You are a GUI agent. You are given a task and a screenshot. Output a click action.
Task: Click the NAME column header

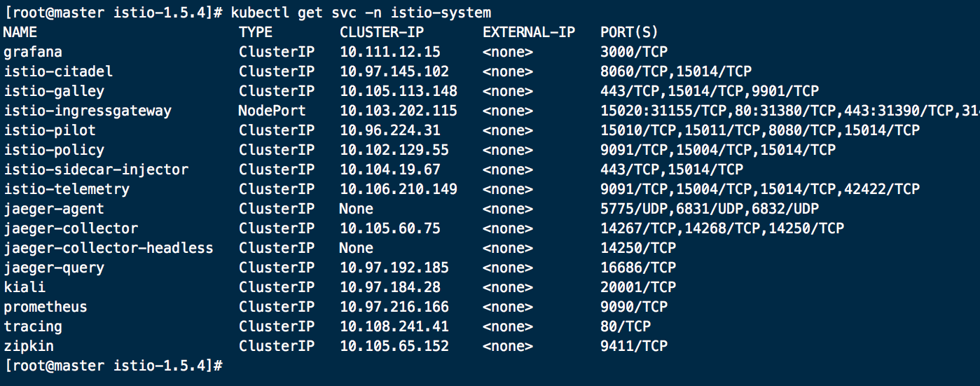point(20,32)
